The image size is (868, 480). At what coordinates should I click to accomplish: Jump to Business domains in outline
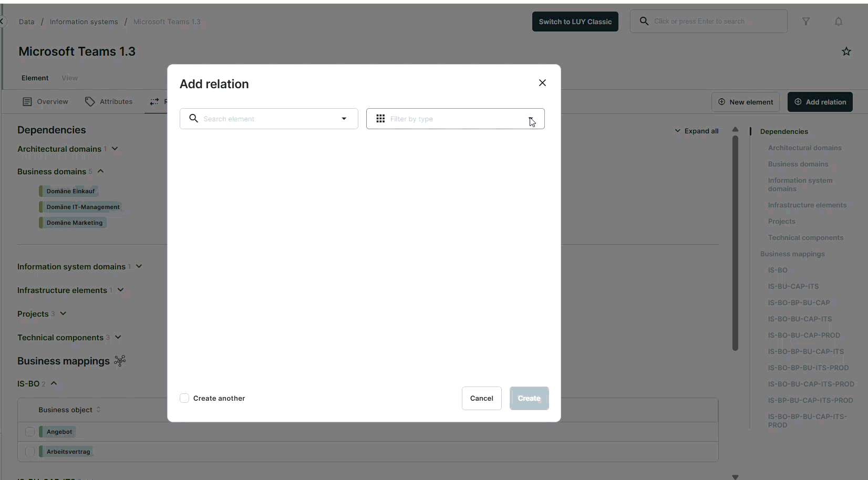798,164
